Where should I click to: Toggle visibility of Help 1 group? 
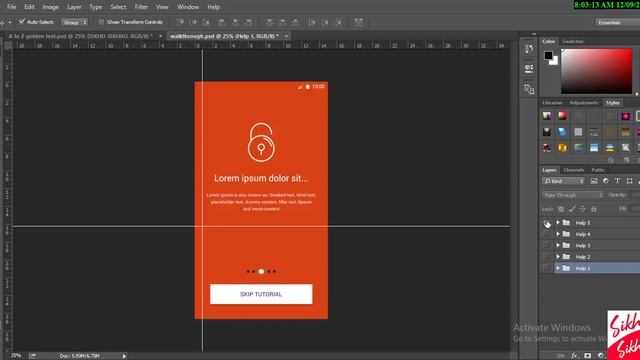pos(546,268)
